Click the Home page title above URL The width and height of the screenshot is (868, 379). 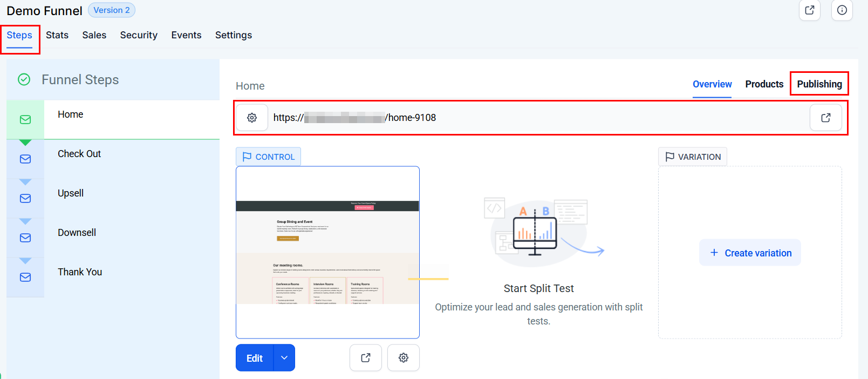tap(250, 86)
